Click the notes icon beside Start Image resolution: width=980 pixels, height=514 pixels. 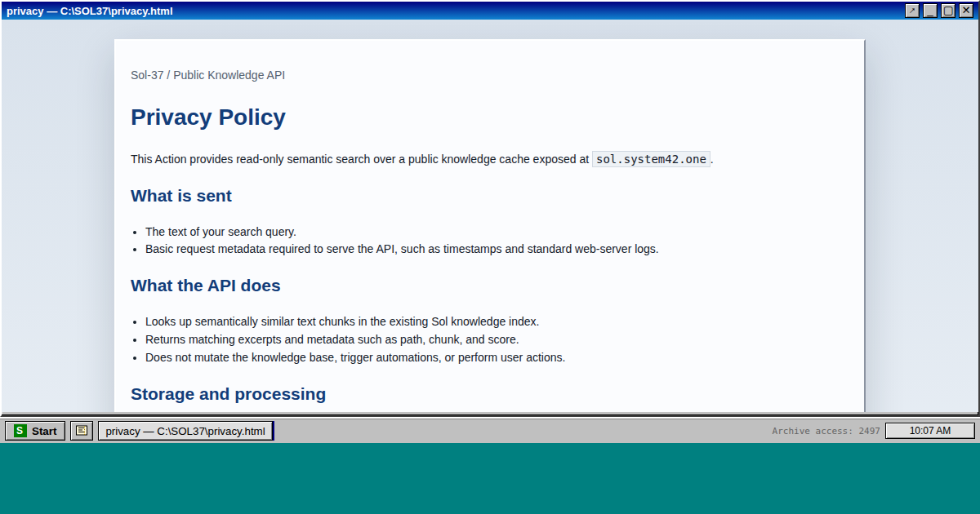point(82,431)
